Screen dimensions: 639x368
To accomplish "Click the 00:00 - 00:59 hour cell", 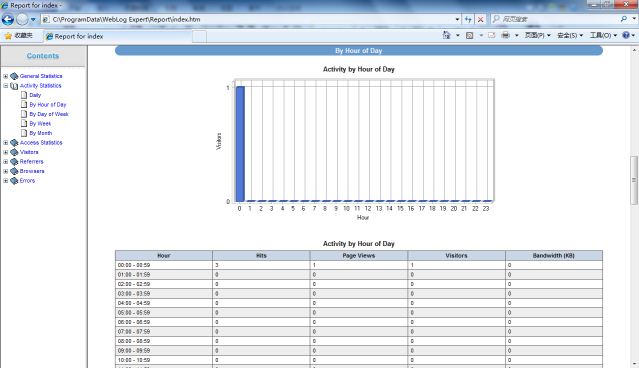I will (164, 265).
